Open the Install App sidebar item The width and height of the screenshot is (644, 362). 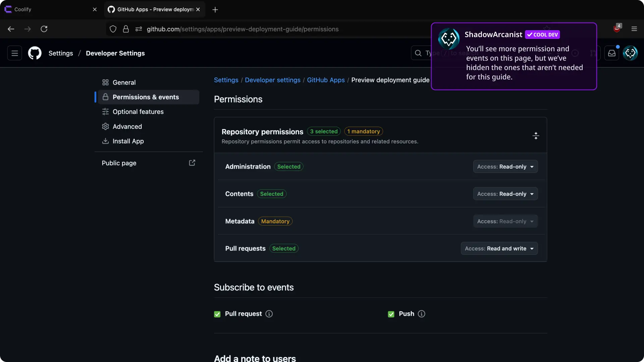pyautogui.click(x=128, y=141)
